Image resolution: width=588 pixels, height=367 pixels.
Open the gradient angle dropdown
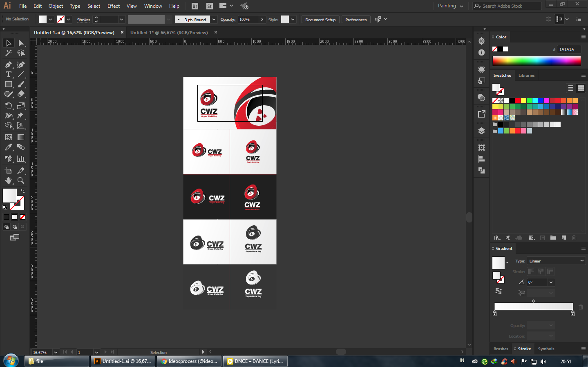551,282
